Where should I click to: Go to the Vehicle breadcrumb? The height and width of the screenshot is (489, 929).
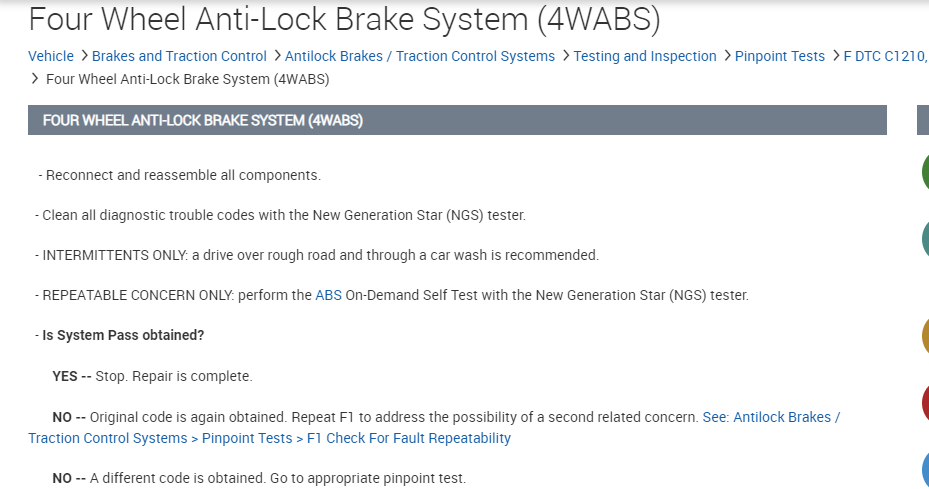[51, 56]
